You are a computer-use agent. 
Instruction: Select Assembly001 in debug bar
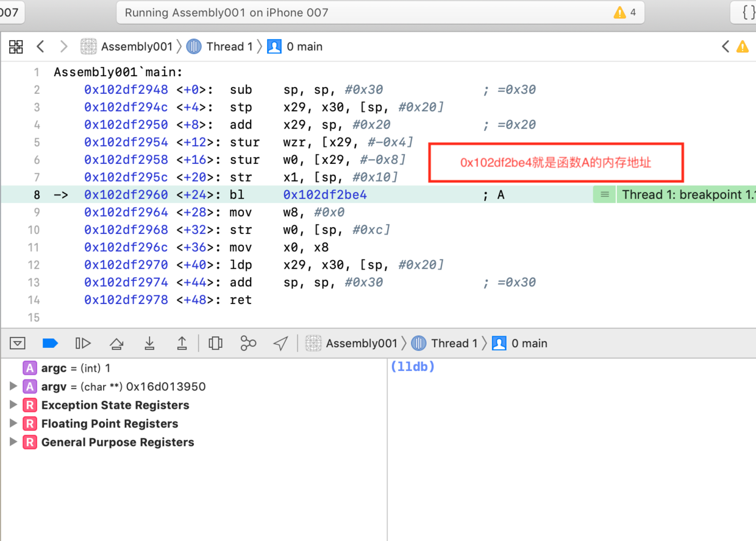click(x=352, y=344)
